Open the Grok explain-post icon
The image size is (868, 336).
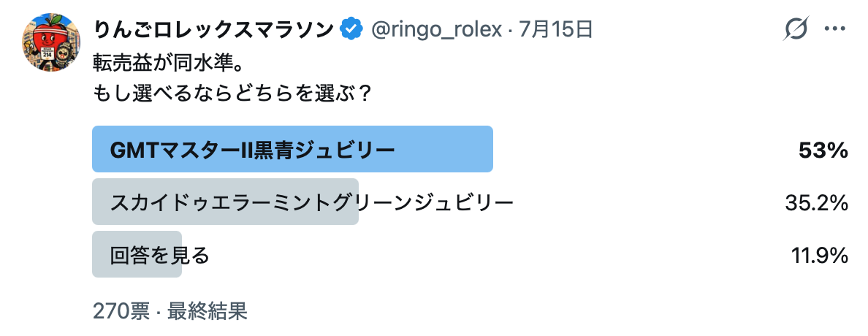(796, 28)
